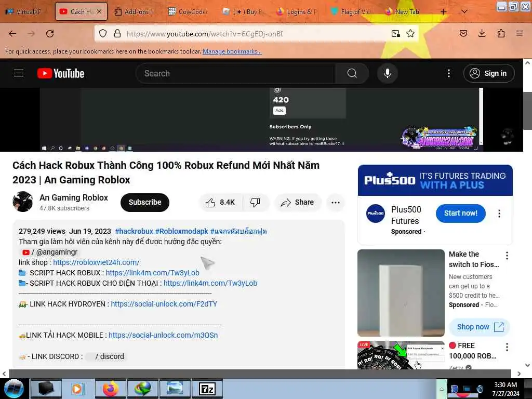Open the @angamingr channel link

[x=50, y=252]
